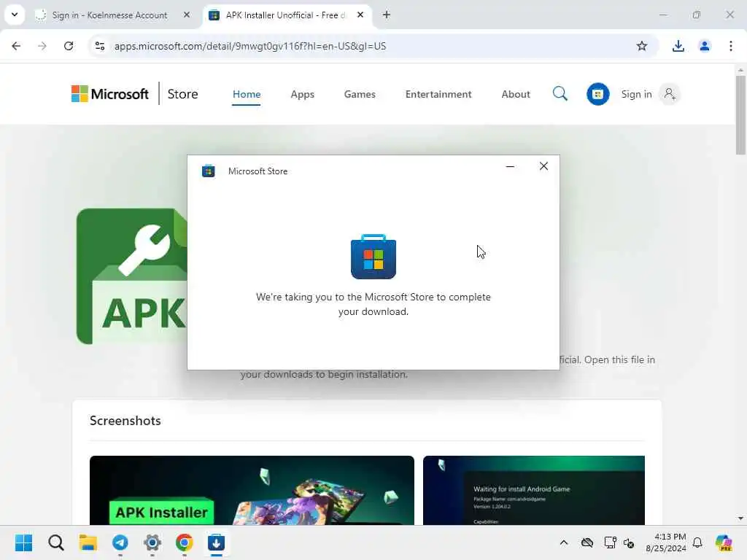
Task: Click the Screenshots section heading
Action: point(125,421)
